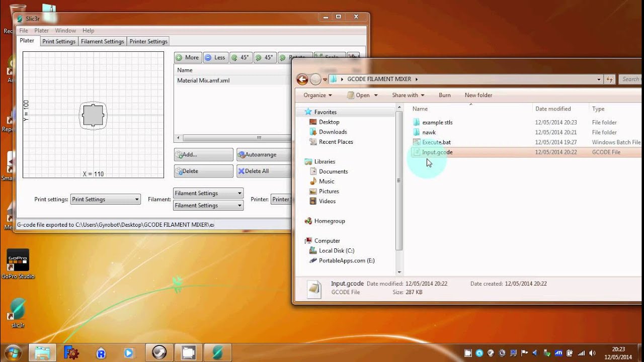Open the GoPro Studio desktop shortcut
The height and width of the screenshot is (362, 644).
pyautogui.click(x=18, y=261)
